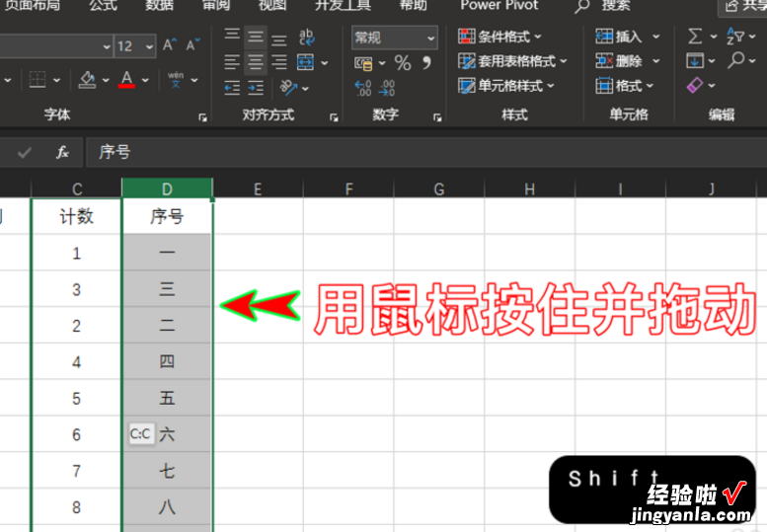767x532 pixels.
Task: Open the 数据 tab
Action: point(160,5)
